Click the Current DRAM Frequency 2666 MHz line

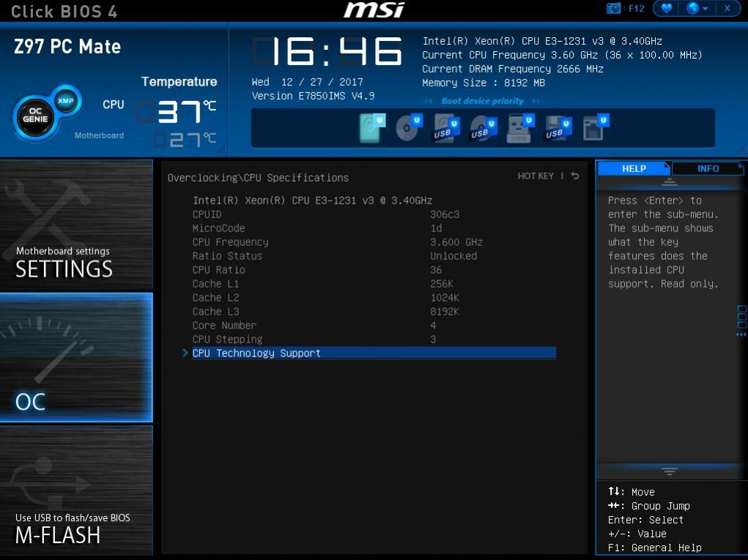tap(513, 69)
